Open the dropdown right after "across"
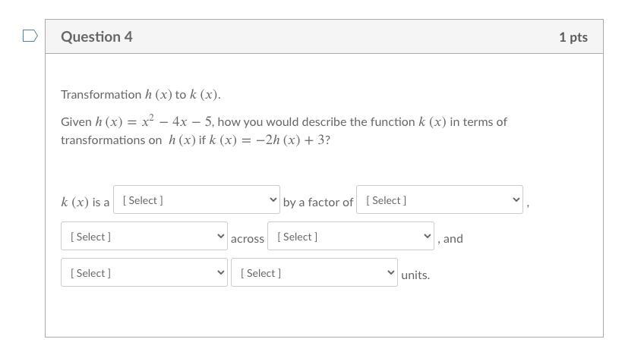The image size is (644, 358). coord(350,237)
